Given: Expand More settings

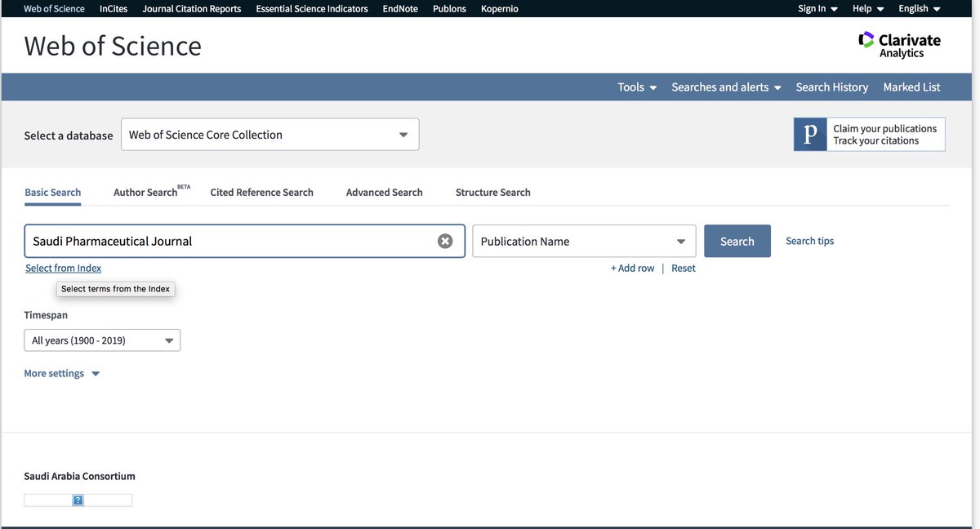Looking at the screenshot, I should pyautogui.click(x=62, y=373).
